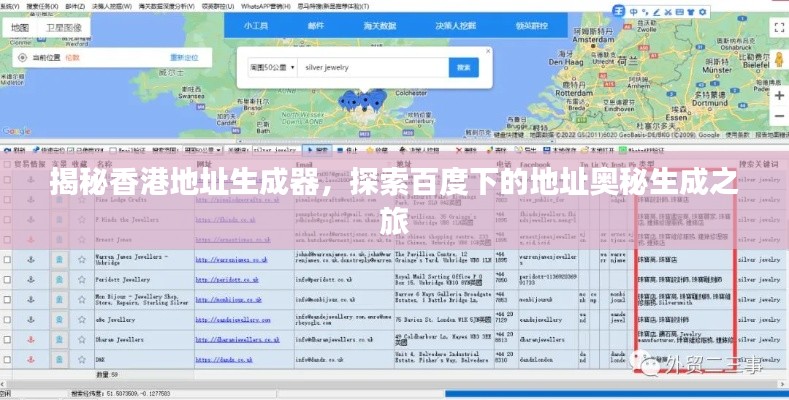Open the Peridott Jewellery website link

(x=227, y=279)
